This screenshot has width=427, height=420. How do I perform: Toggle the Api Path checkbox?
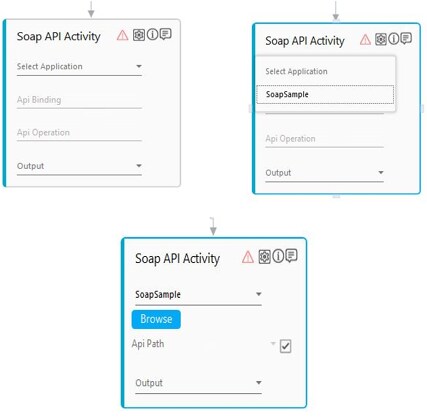tap(286, 346)
